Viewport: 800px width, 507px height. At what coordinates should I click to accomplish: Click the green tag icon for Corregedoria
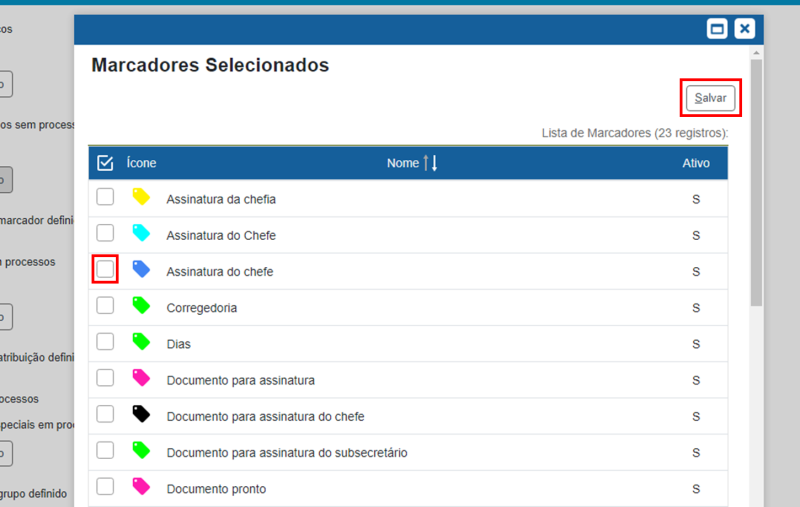(141, 305)
